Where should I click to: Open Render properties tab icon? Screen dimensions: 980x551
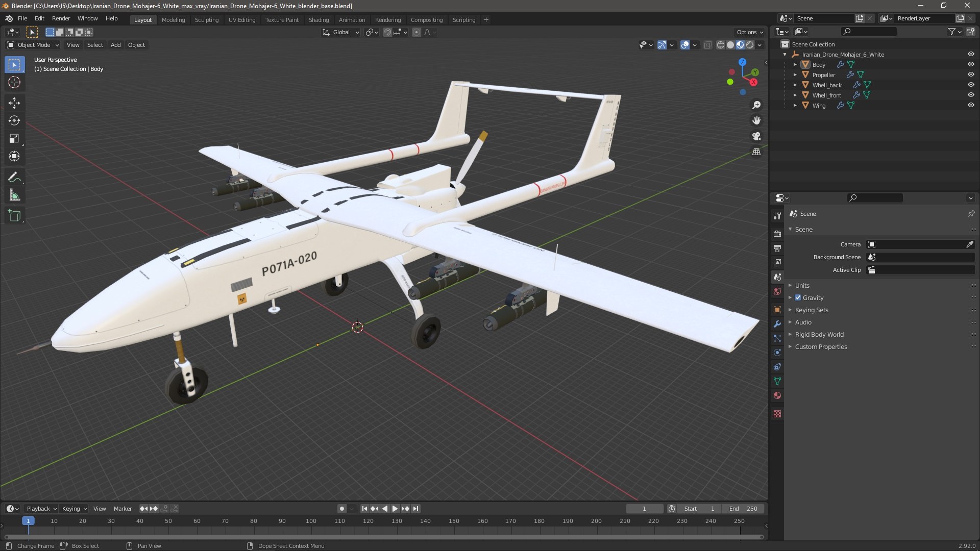coord(777,234)
